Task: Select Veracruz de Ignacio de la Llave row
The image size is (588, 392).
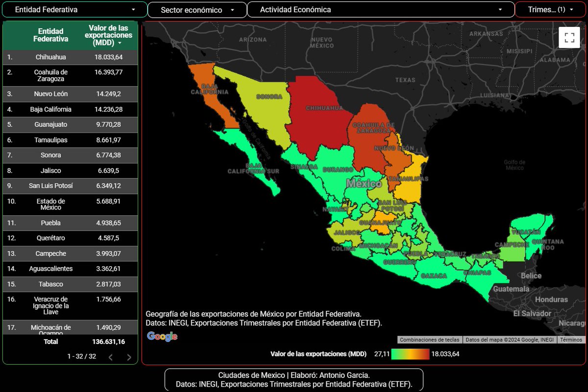Action: tap(71, 306)
